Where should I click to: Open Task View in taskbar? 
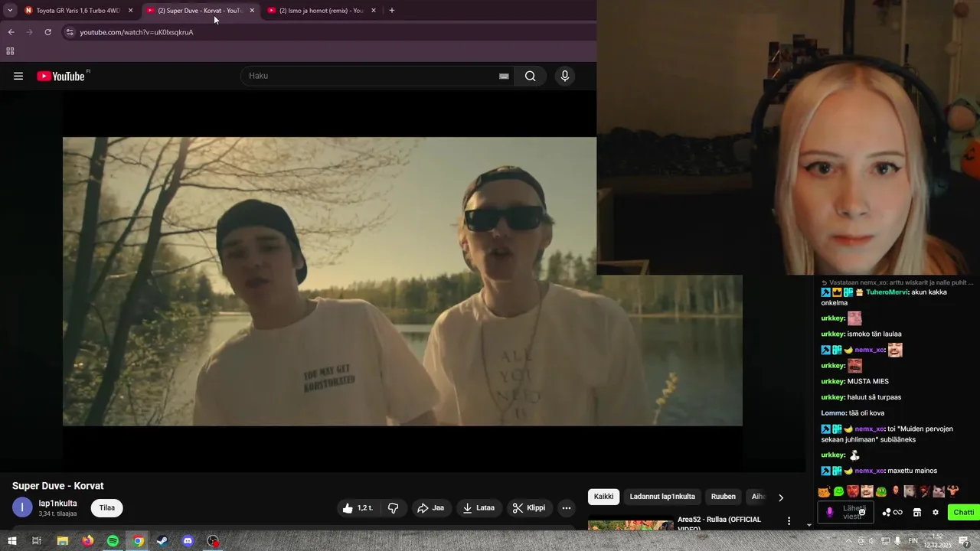[36, 541]
